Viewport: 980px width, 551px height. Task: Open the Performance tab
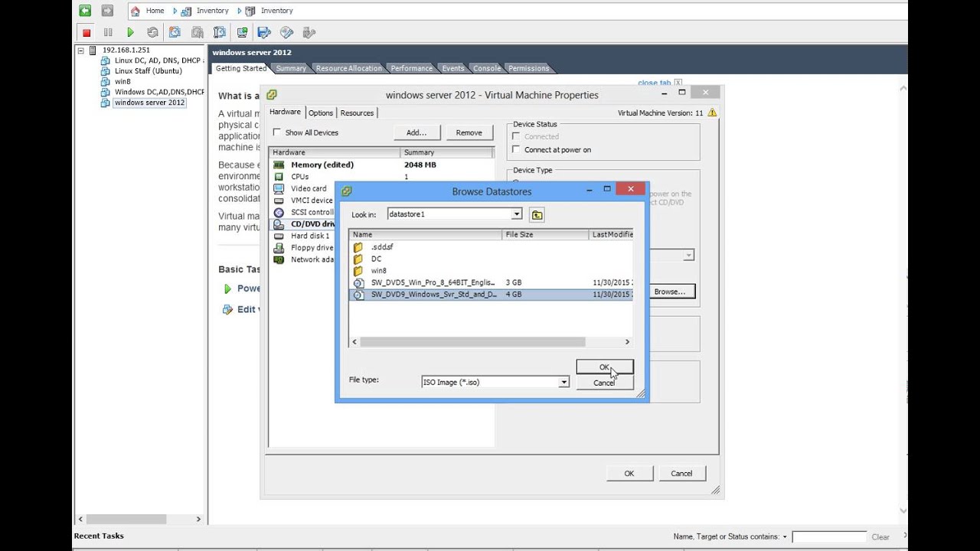(x=411, y=68)
